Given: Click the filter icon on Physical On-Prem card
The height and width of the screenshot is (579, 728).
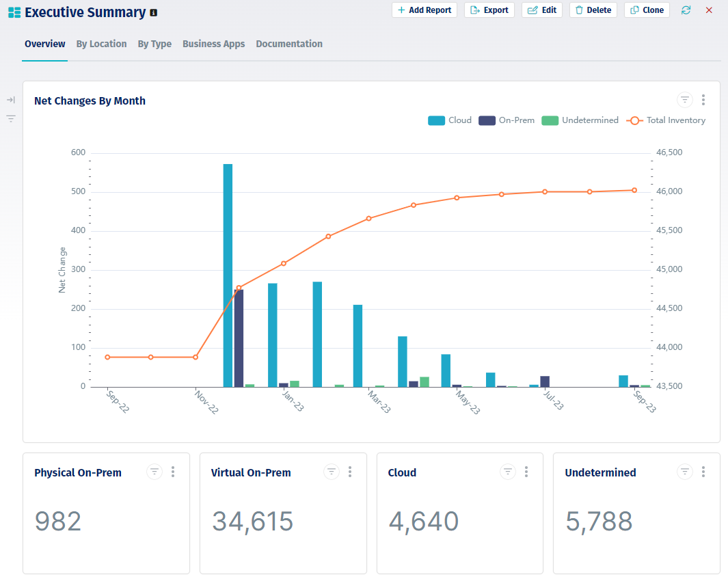Looking at the screenshot, I should point(154,472).
